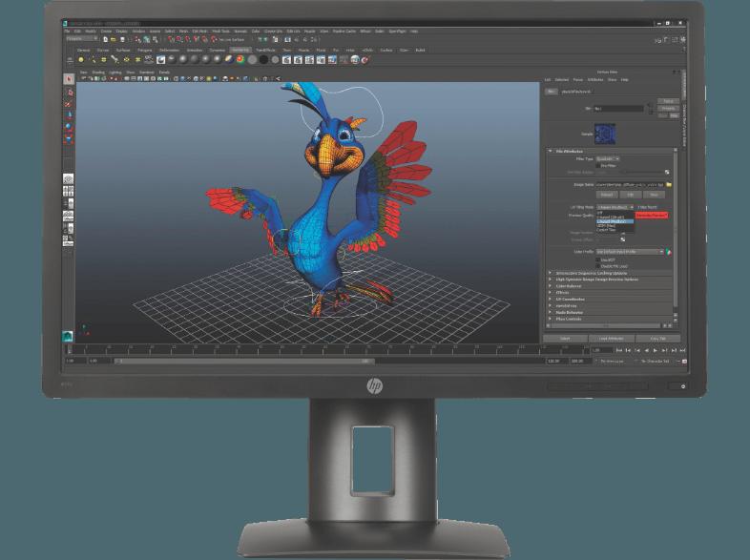Image resolution: width=750 pixels, height=560 pixels.
Task: Choose the highlighted UV tiling option
Action: (615, 221)
